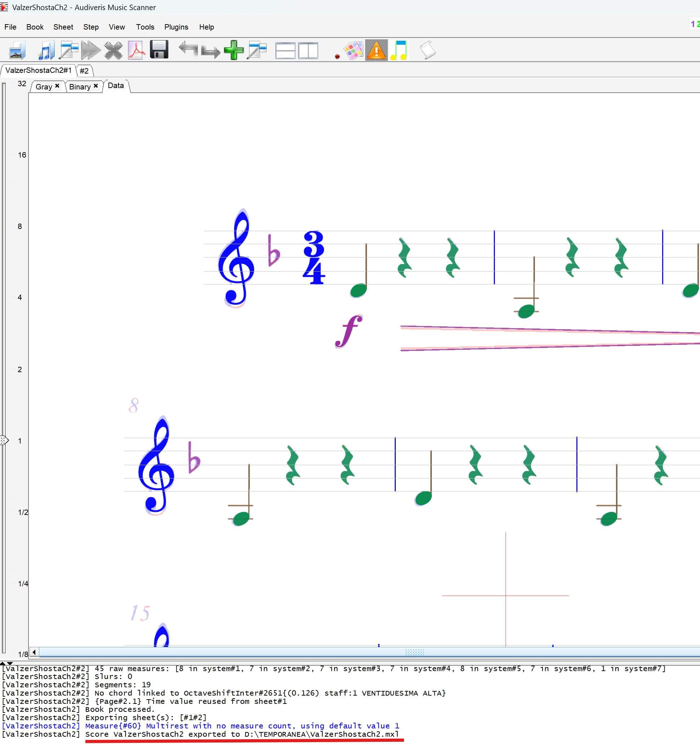The image size is (700, 745).
Task: Open the Plugins menu
Action: [x=176, y=27]
